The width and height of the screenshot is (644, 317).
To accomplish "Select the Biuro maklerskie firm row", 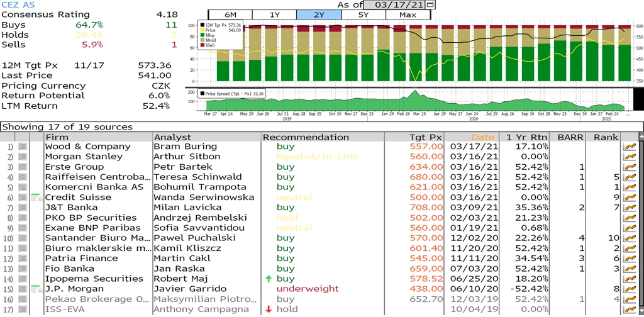I will (98, 248).
